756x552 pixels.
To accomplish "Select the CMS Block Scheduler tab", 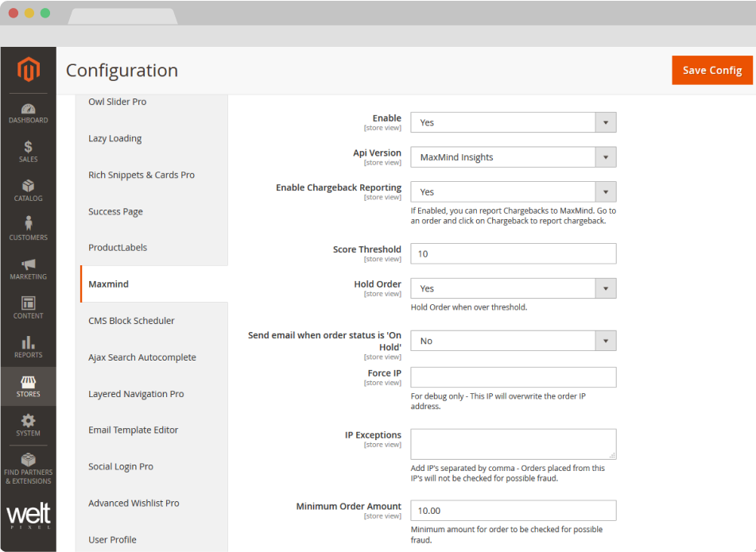I will 131,321.
